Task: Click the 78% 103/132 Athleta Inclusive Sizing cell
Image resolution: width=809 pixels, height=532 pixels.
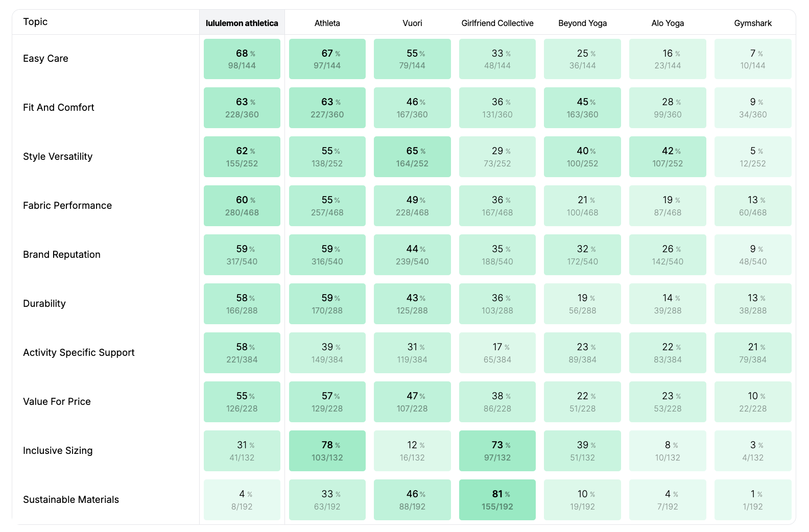Action: pyautogui.click(x=327, y=451)
